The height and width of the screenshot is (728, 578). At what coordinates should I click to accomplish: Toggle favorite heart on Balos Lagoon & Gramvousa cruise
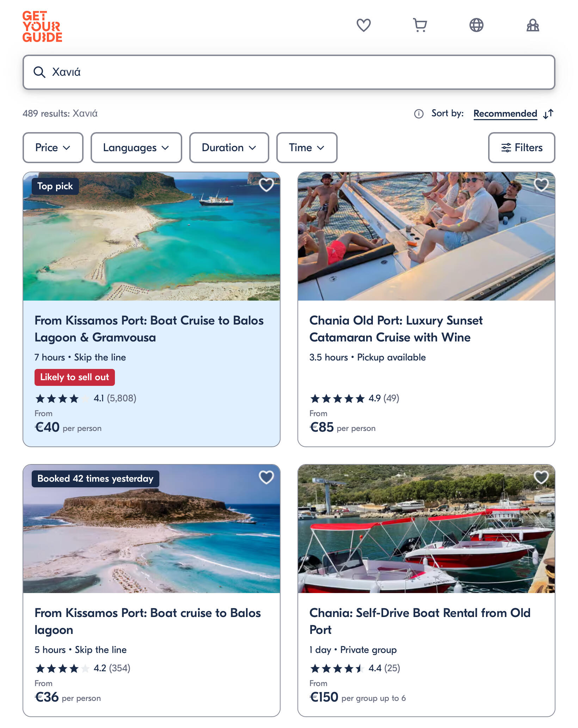tap(266, 185)
